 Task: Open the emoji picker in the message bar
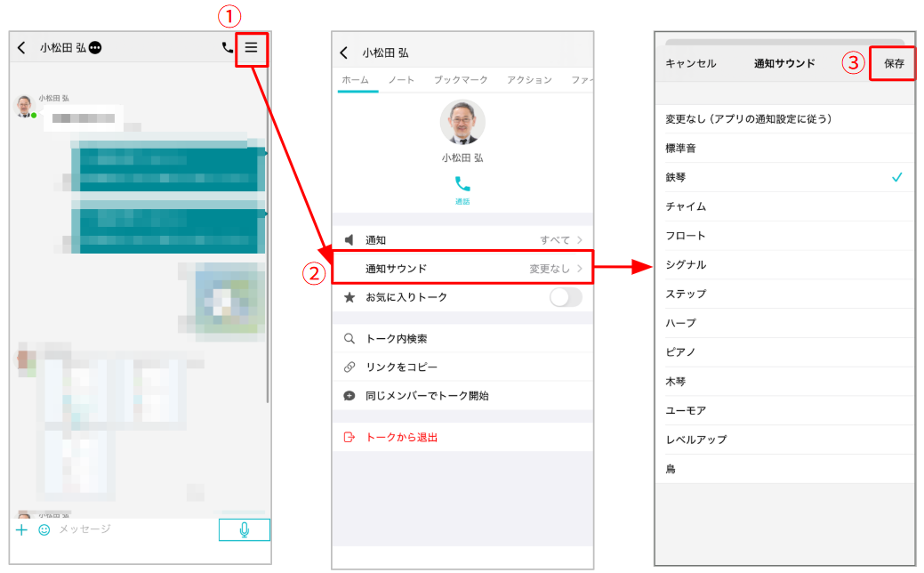click(44, 529)
